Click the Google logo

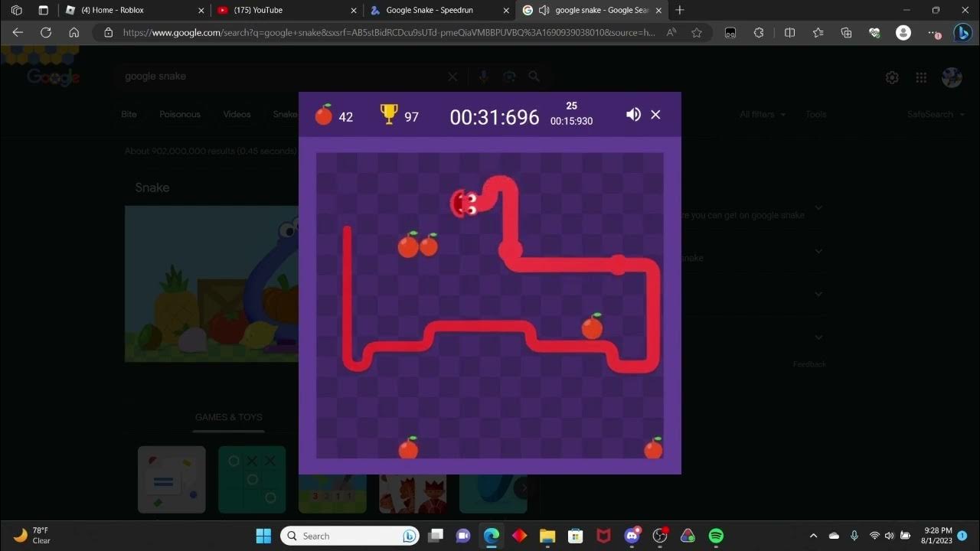(x=53, y=77)
